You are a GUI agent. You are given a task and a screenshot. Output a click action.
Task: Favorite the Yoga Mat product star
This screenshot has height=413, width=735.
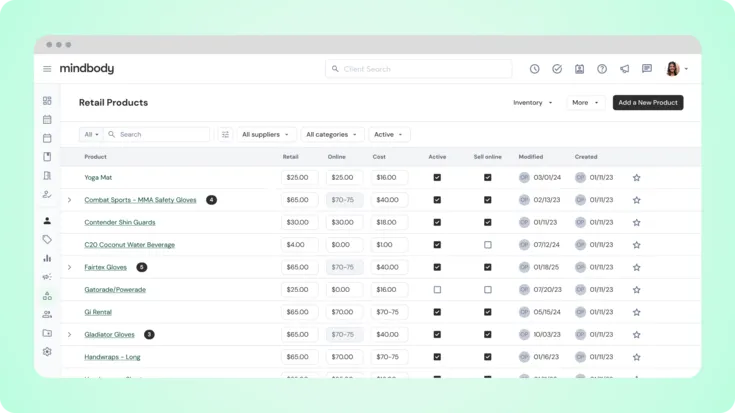(x=636, y=178)
